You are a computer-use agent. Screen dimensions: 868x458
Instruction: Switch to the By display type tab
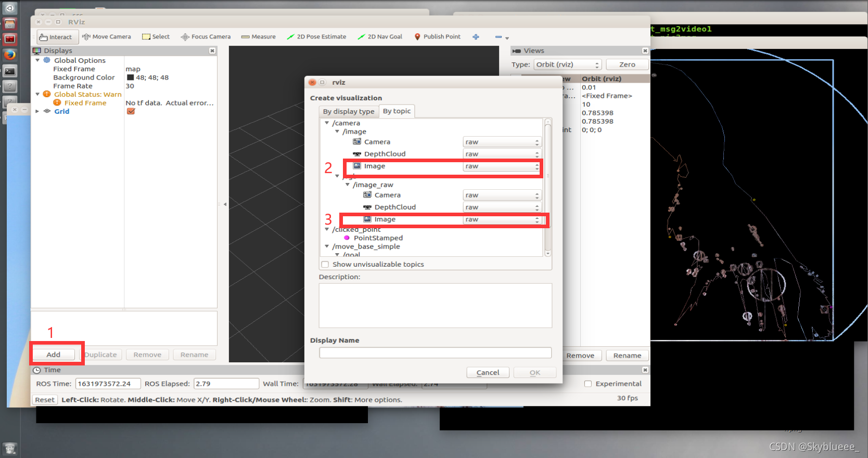tap(349, 111)
